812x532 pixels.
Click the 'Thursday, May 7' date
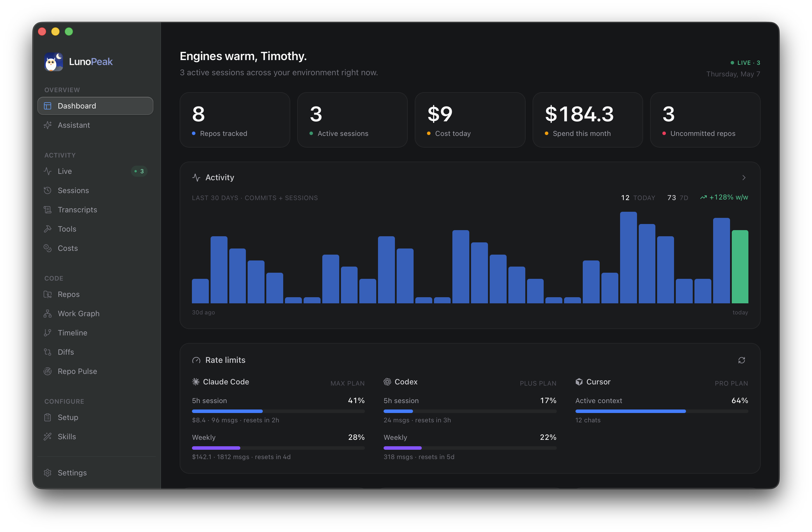733,74
